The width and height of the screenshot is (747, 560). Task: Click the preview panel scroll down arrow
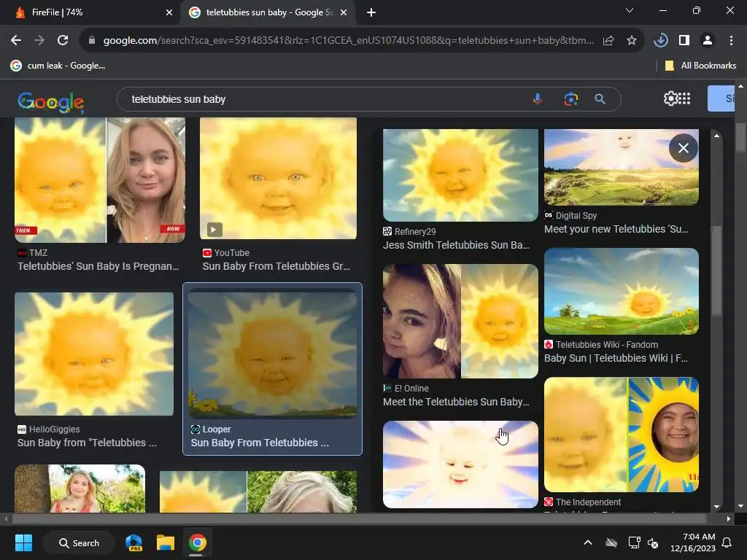click(716, 507)
